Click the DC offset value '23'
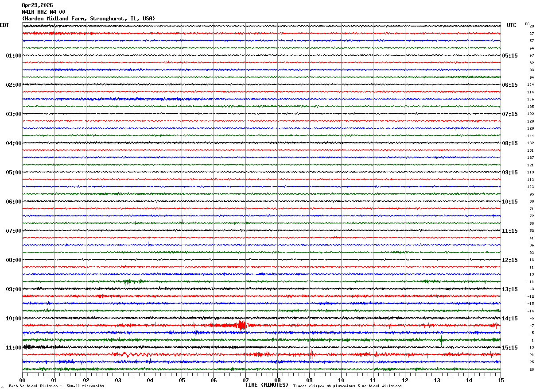This screenshot has width=536, height=392. pyautogui.click(x=532, y=253)
